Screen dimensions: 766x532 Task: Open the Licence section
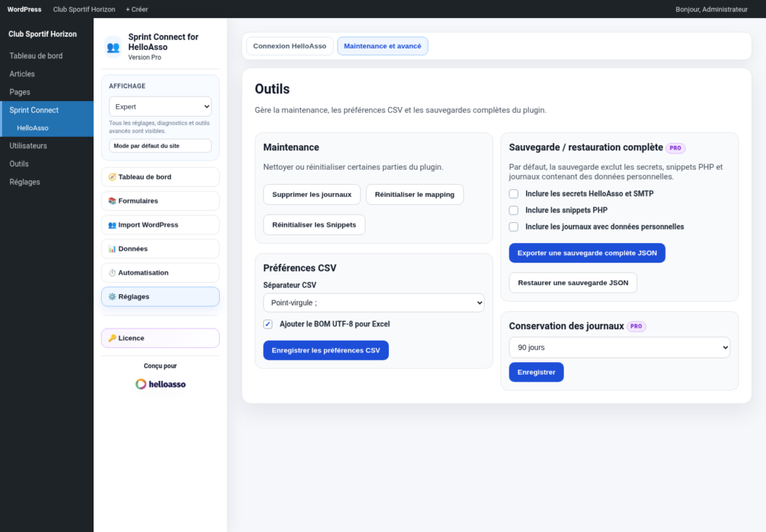[x=160, y=338]
